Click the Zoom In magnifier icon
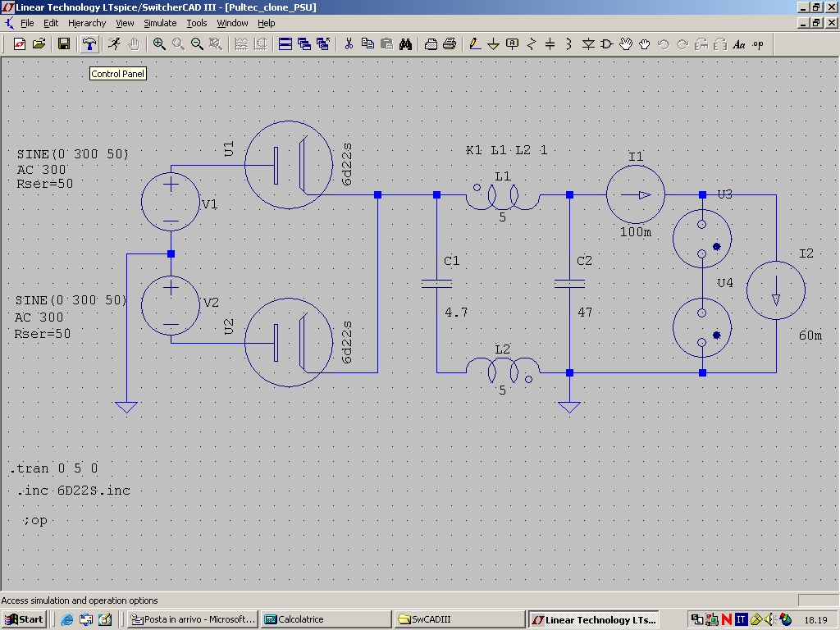 (159, 44)
